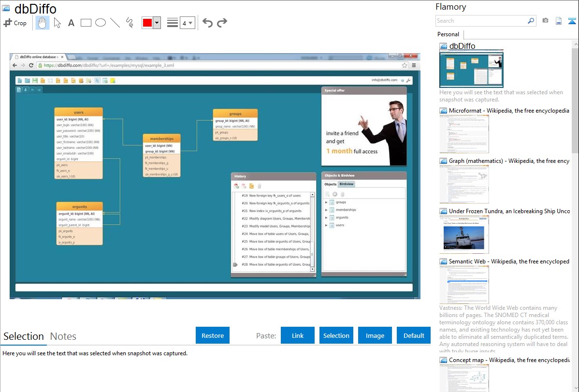Click the browser hamburger menu in snapshot
This screenshot has width=579, height=392.
(414, 65)
